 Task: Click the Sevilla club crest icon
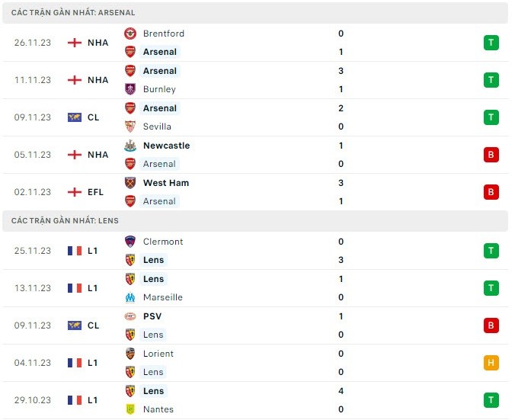tap(130, 127)
